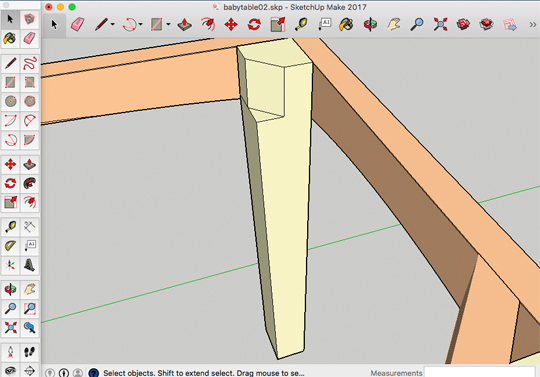Click the geo-location status bar icon
The height and width of the screenshot is (377, 540).
tap(50, 373)
